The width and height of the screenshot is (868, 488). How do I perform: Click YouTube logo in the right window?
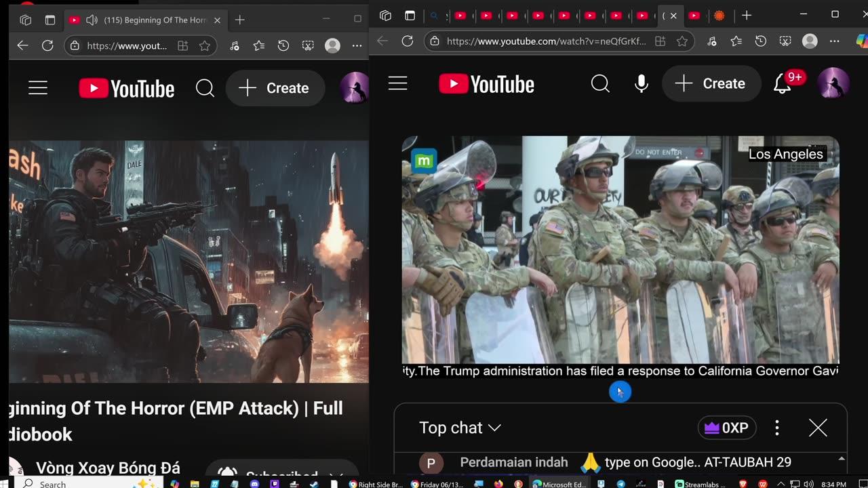click(x=486, y=84)
